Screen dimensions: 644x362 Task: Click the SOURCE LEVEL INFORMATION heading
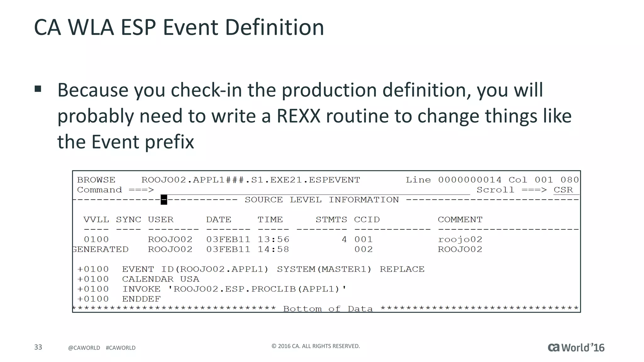(322, 200)
